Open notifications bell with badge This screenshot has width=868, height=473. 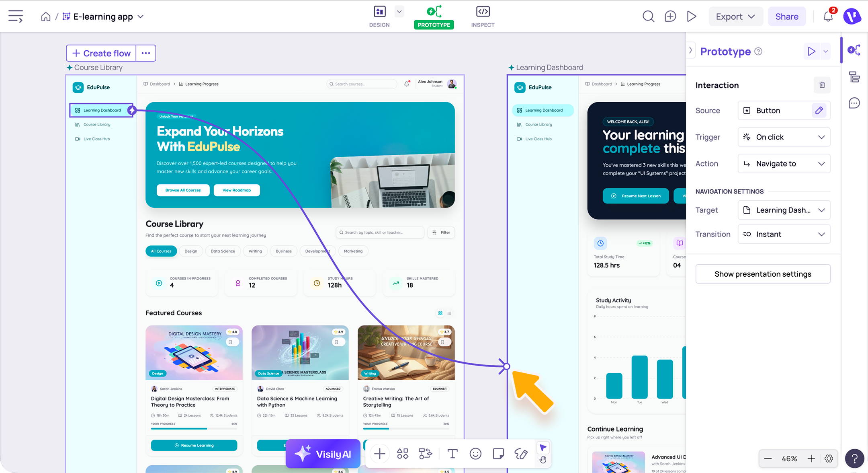(828, 16)
